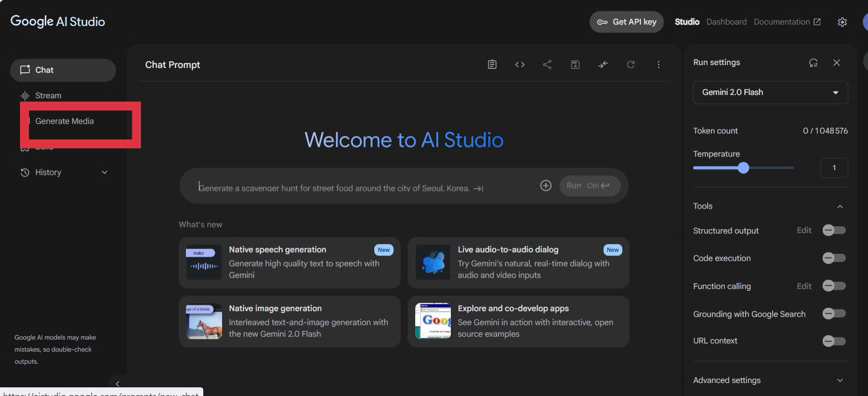Open Generate Media in the sidebar
Viewport: 868px width, 396px height.
coord(65,121)
